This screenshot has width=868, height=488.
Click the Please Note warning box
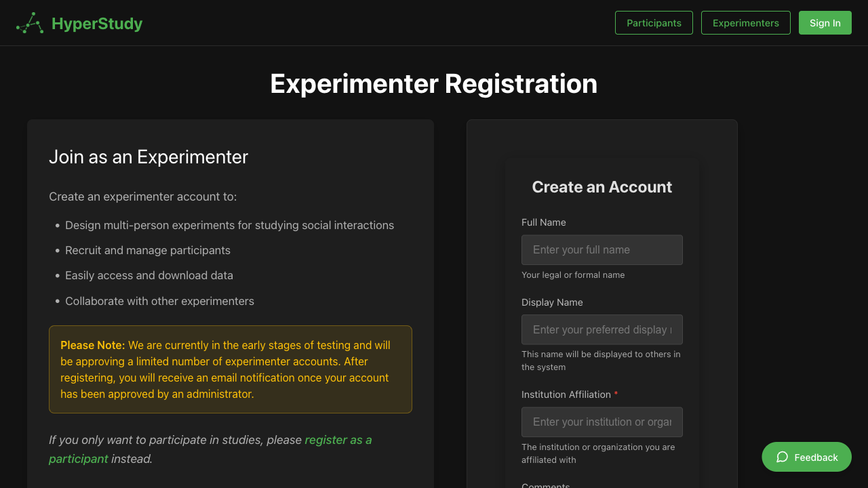[x=230, y=369]
